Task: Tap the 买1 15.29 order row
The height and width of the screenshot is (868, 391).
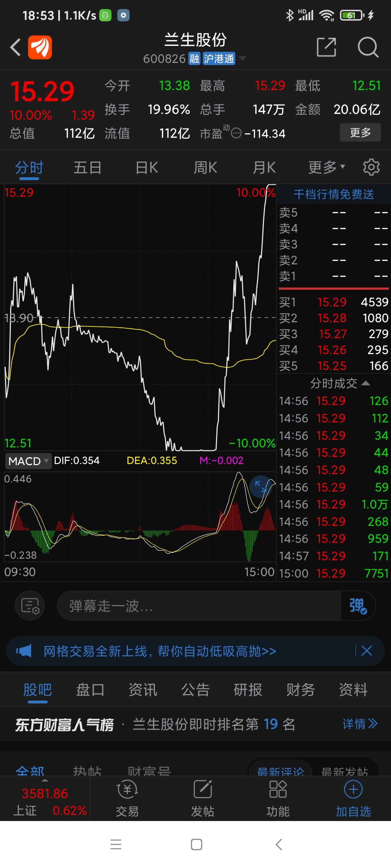Action: pos(333,302)
